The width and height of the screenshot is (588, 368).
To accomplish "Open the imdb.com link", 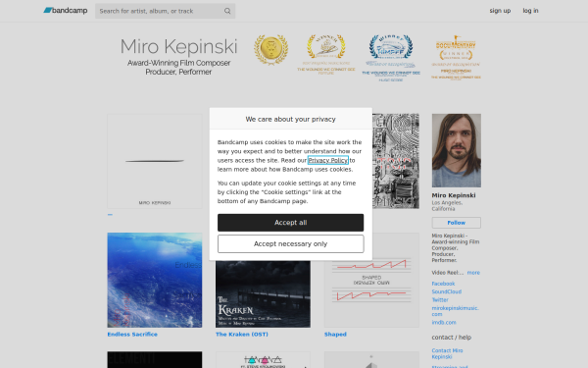I will (444, 323).
